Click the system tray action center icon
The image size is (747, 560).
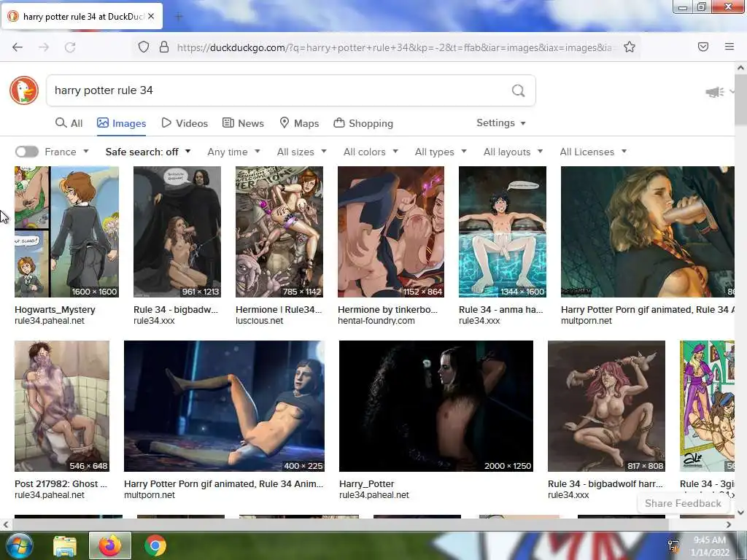pyautogui.click(x=673, y=545)
